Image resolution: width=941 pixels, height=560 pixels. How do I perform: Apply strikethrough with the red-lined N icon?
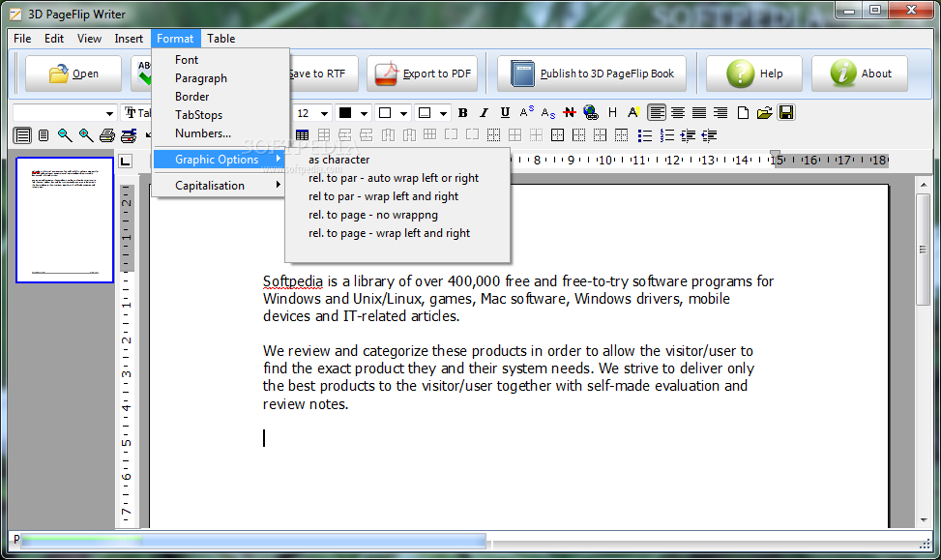570,113
